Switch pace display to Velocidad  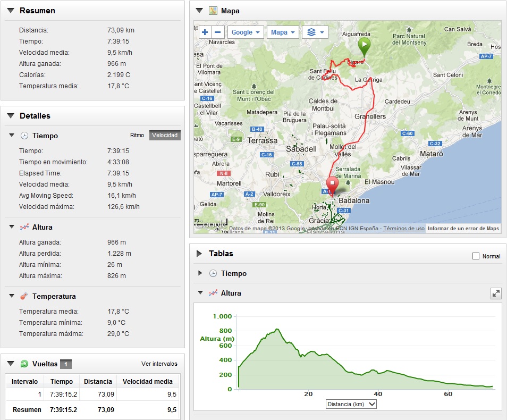click(x=165, y=135)
